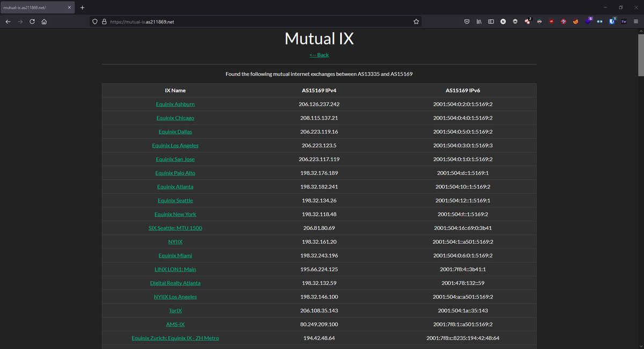Viewport: 644px width, 349px height.
Task: Open the glasses face extension icon
Action: coord(539,22)
